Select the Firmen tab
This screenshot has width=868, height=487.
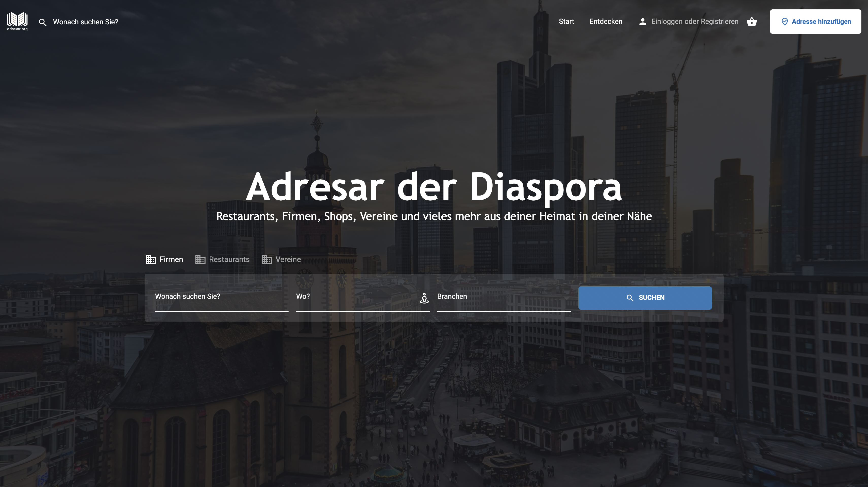pyautogui.click(x=164, y=259)
